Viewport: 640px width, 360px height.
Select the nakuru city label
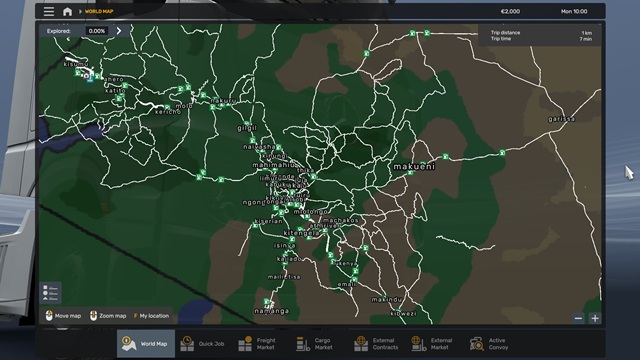(x=223, y=100)
